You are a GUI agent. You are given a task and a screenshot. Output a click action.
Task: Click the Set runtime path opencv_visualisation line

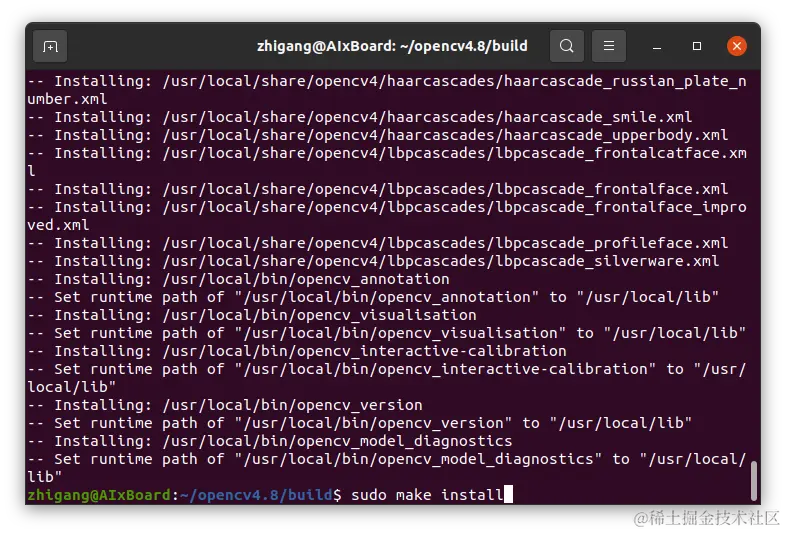click(x=387, y=333)
